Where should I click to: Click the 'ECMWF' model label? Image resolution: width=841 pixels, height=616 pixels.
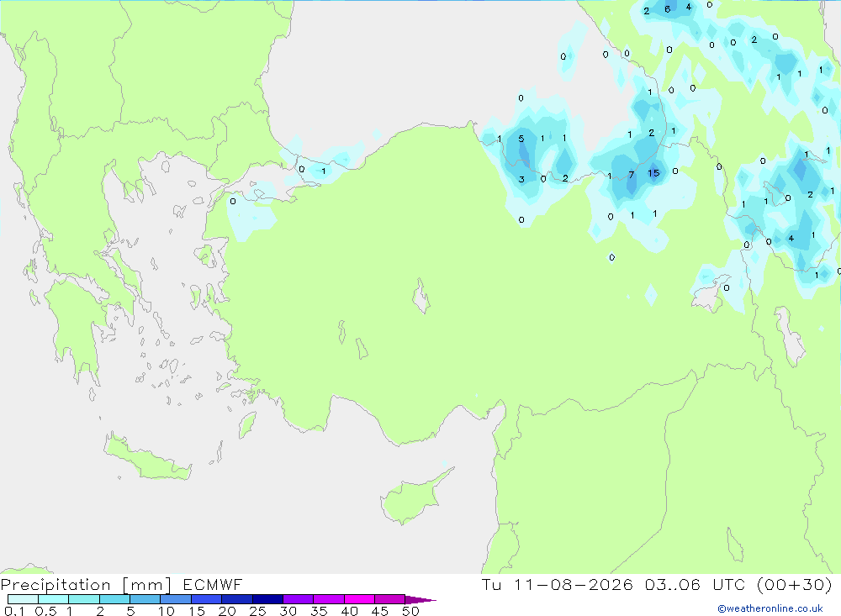tap(213, 584)
